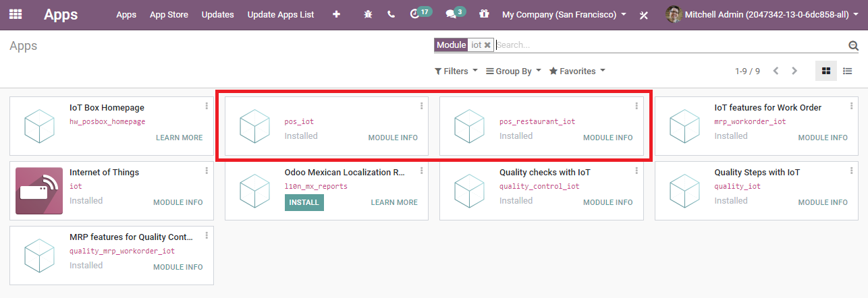868x298 pixels.
Task: Open Mitchell Admin user menu
Action: tap(762, 14)
